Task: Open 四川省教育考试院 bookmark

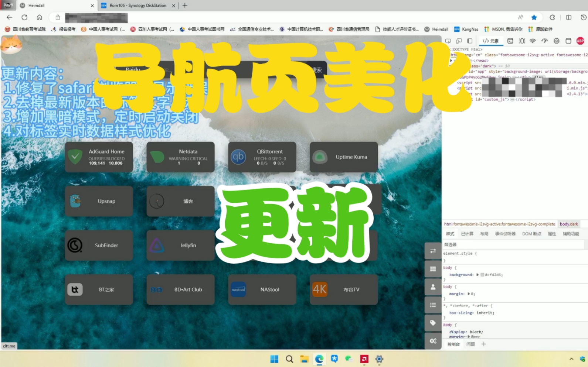Action: point(25,29)
